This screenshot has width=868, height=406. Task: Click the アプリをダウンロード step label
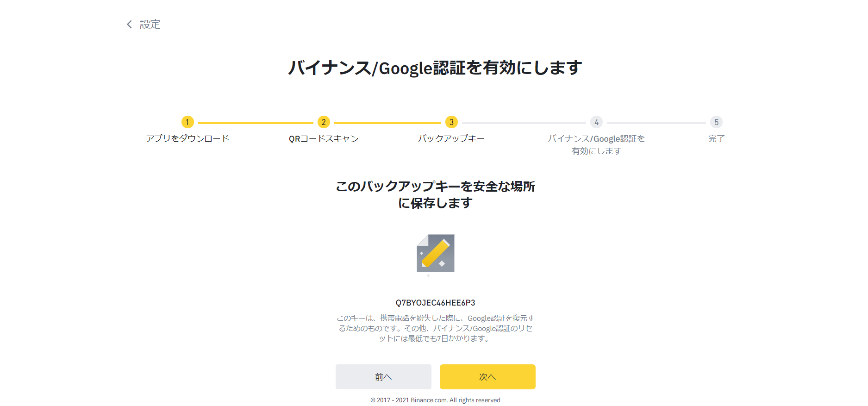187,138
